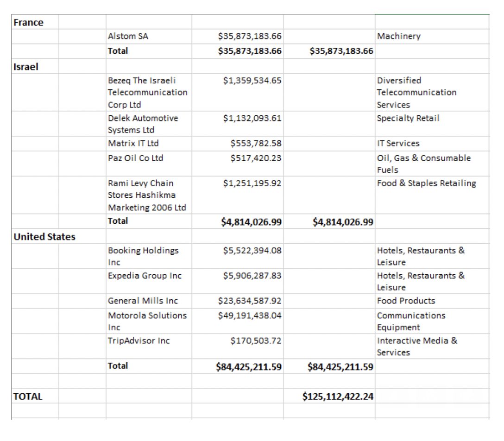
Task: Select the Bezeq The Israeli Telecommunication cell
Action: pos(147,92)
